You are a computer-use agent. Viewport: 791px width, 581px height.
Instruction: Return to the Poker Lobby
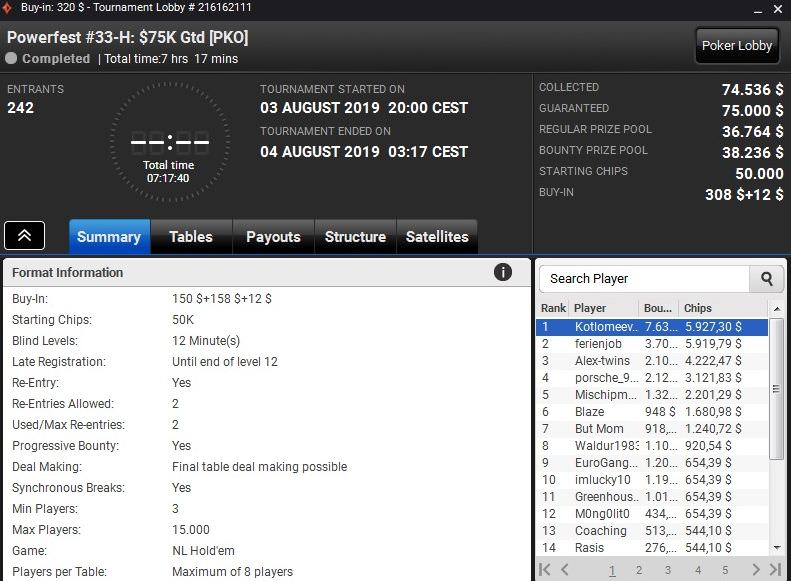pyautogui.click(x=737, y=45)
